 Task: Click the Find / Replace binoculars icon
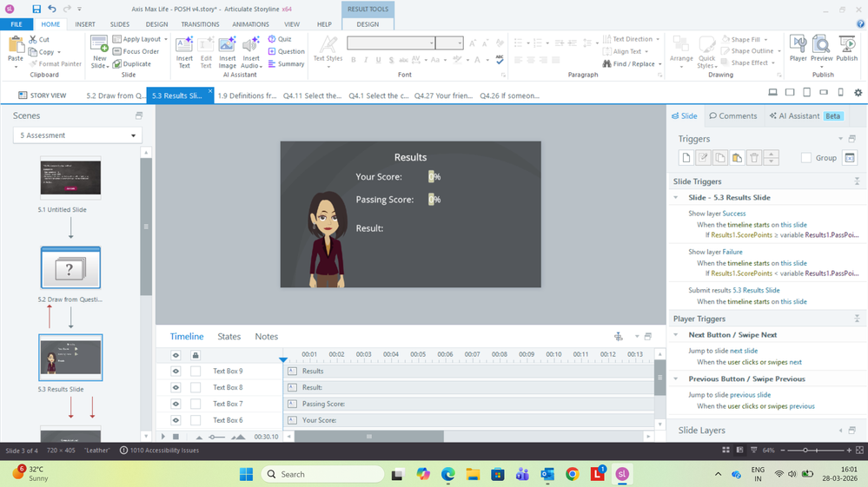[x=606, y=64]
